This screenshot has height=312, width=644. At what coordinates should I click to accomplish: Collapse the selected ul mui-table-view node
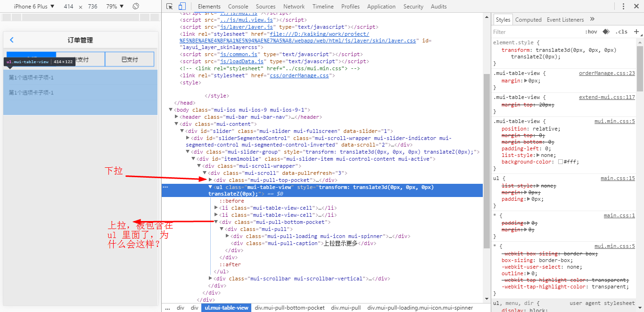click(x=211, y=187)
